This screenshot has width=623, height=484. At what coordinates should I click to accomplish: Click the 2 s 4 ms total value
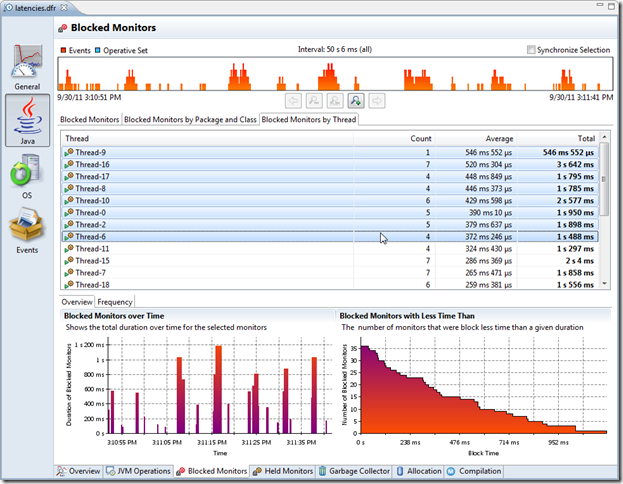click(580, 261)
